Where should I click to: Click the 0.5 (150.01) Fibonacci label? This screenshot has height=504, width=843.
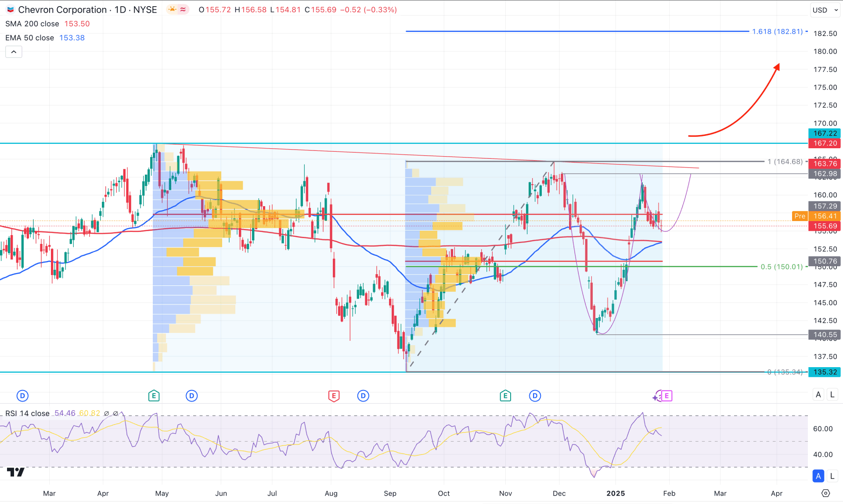782,267
